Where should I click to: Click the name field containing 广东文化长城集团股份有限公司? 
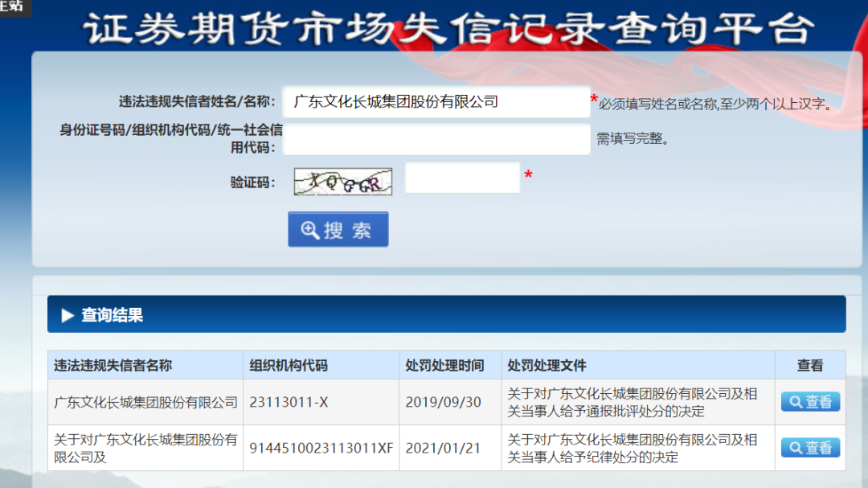[x=436, y=102]
